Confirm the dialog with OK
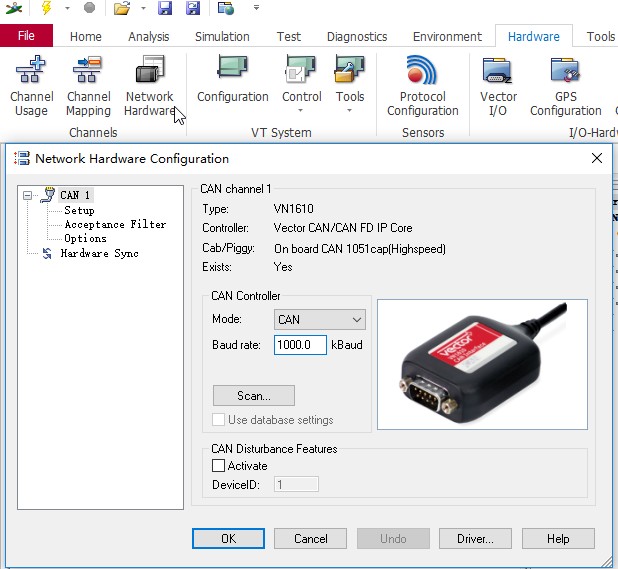This screenshot has width=618, height=569. [229, 539]
